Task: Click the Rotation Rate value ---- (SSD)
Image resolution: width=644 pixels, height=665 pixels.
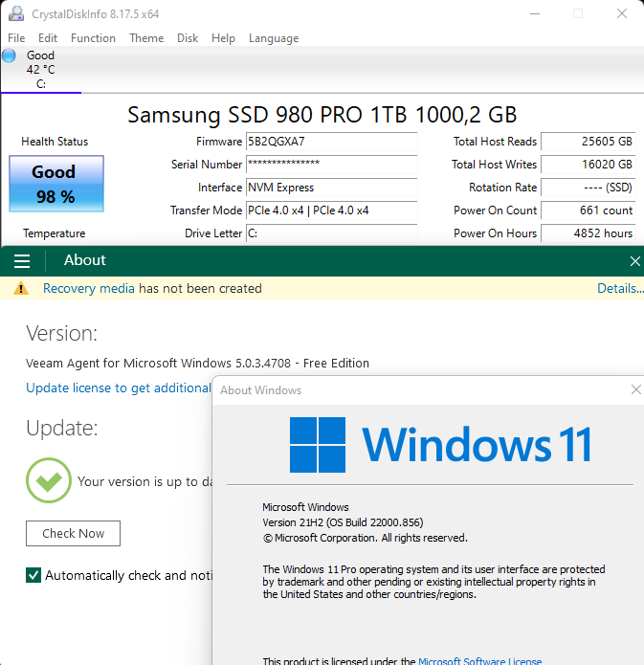Action: [x=588, y=187]
